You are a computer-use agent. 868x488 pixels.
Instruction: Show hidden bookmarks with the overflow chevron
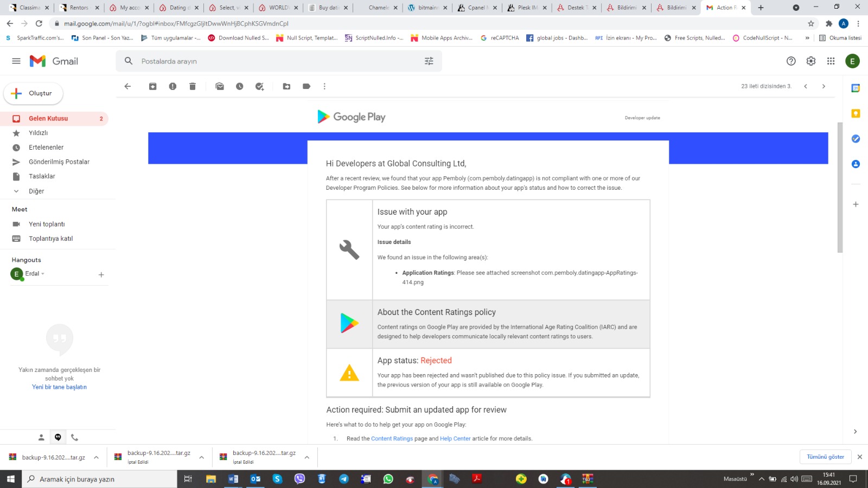point(807,38)
